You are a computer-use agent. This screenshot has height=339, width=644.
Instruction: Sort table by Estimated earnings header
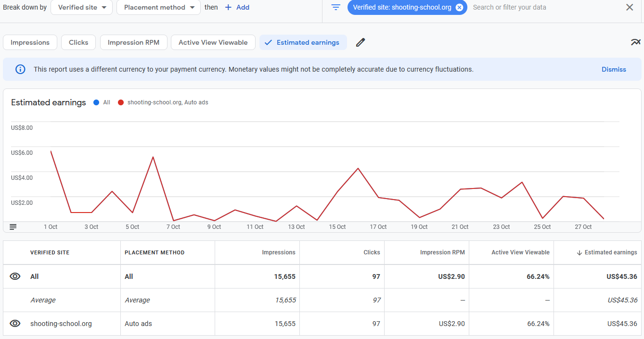tap(611, 252)
